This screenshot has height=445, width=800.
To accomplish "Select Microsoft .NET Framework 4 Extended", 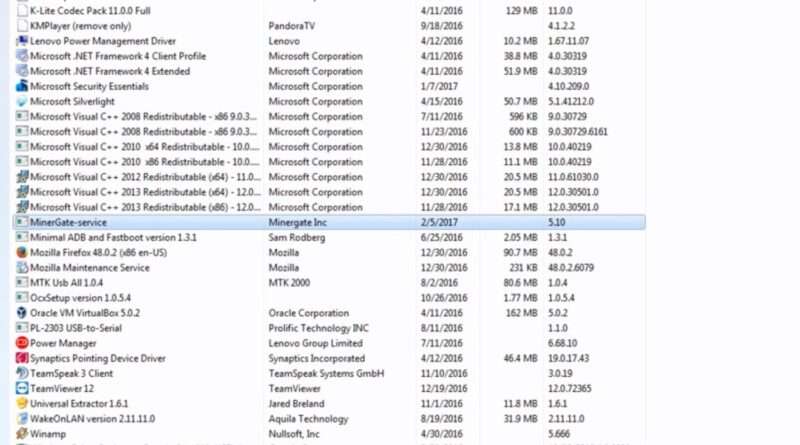I will click(x=110, y=71).
